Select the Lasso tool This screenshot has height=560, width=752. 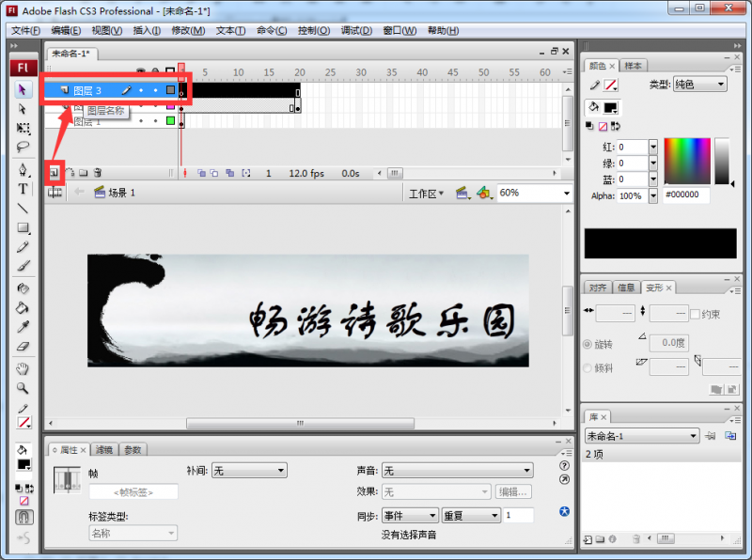click(x=22, y=147)
